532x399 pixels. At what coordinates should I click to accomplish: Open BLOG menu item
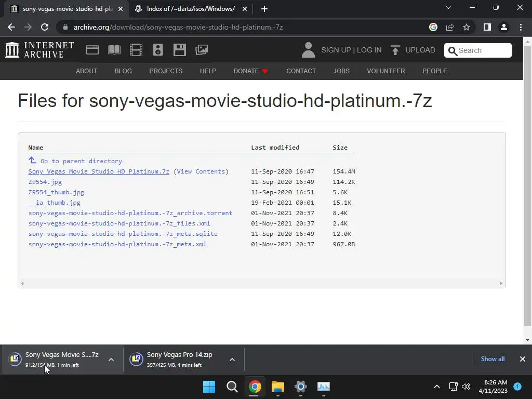coord(123,71)
